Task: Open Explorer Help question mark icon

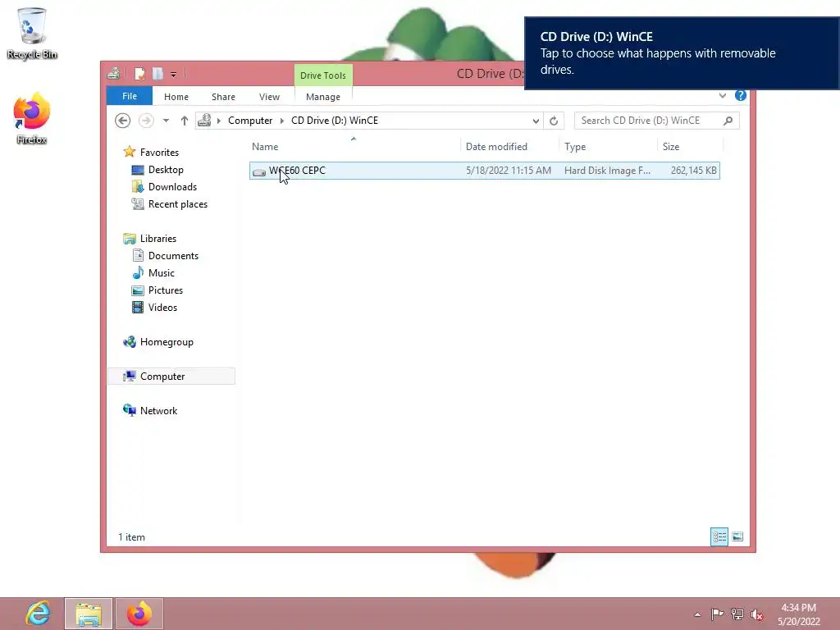Action: coord(741,95)
